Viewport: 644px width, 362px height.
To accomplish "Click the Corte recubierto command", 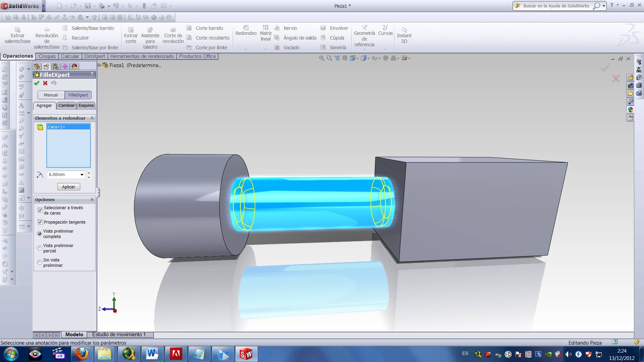I will 208,38.
